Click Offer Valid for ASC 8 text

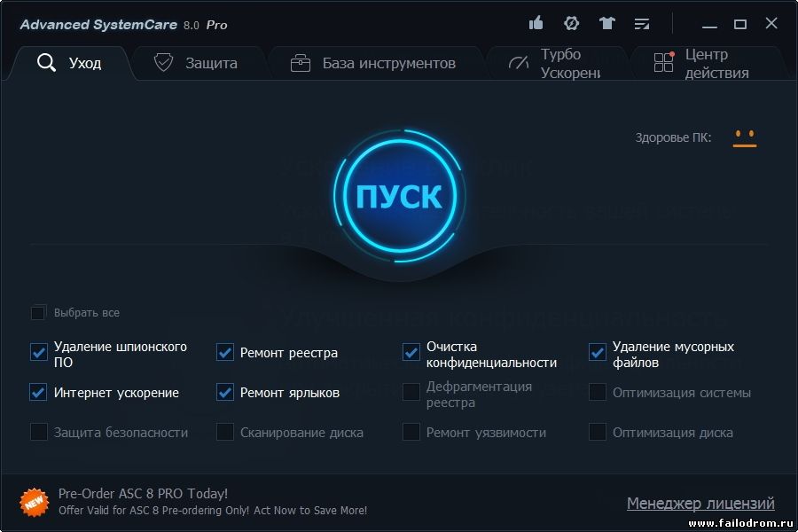coord(213,510)
